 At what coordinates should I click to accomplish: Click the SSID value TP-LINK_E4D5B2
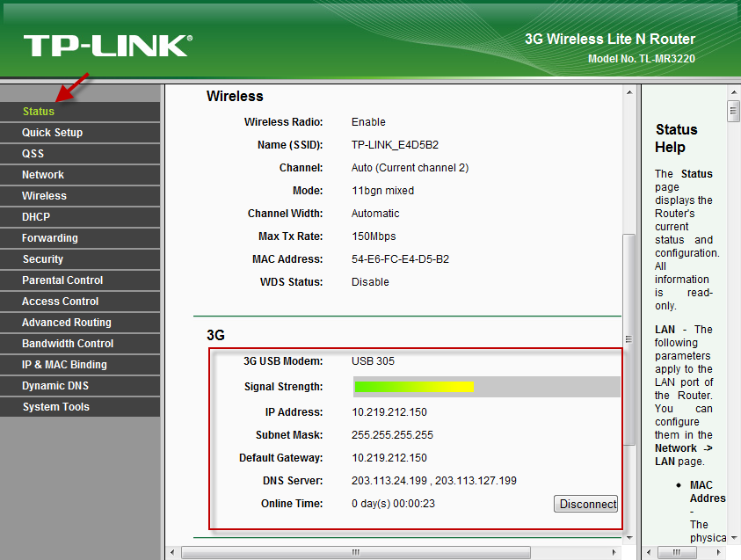395,145
